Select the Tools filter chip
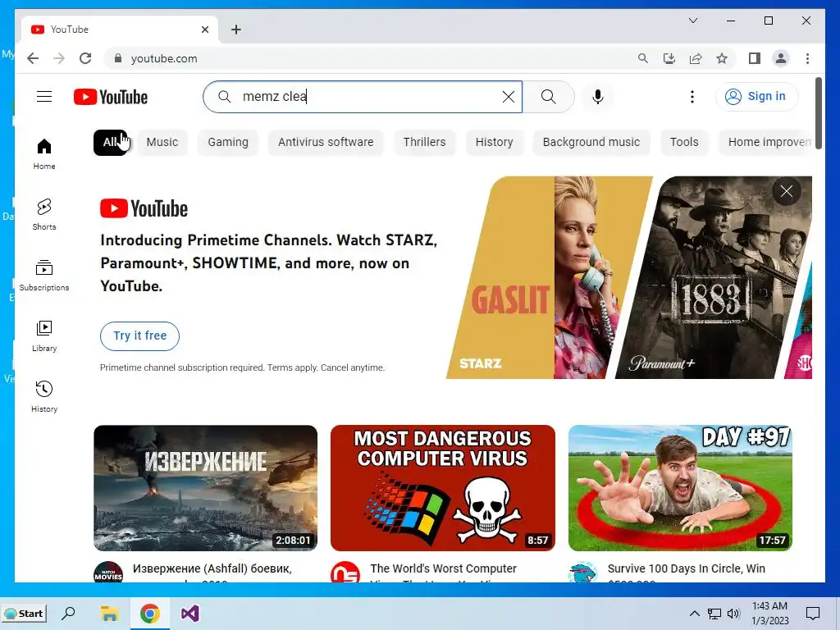Viewport: 840px width, 630px height. pos(684,143)
